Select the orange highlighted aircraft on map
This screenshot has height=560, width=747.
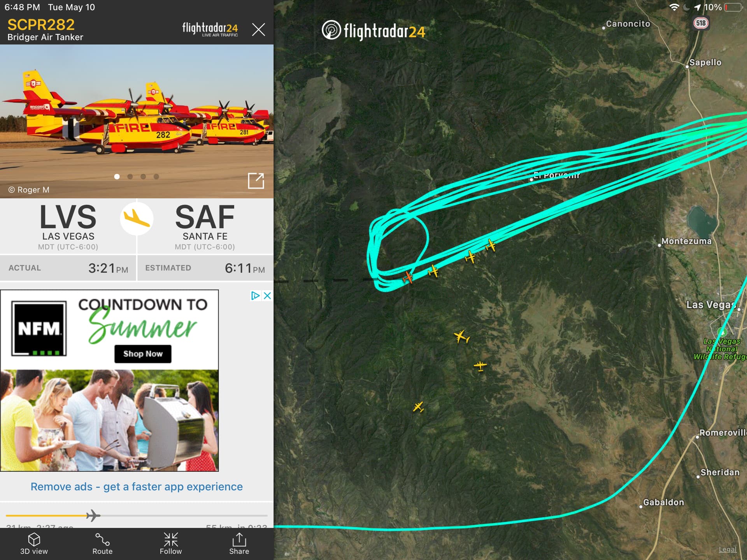click(x=408, y=278)
